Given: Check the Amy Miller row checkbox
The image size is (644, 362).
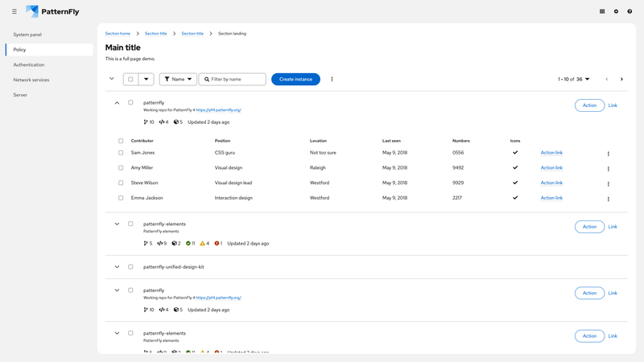Looking at the screenshot, I should click(122, 168).
